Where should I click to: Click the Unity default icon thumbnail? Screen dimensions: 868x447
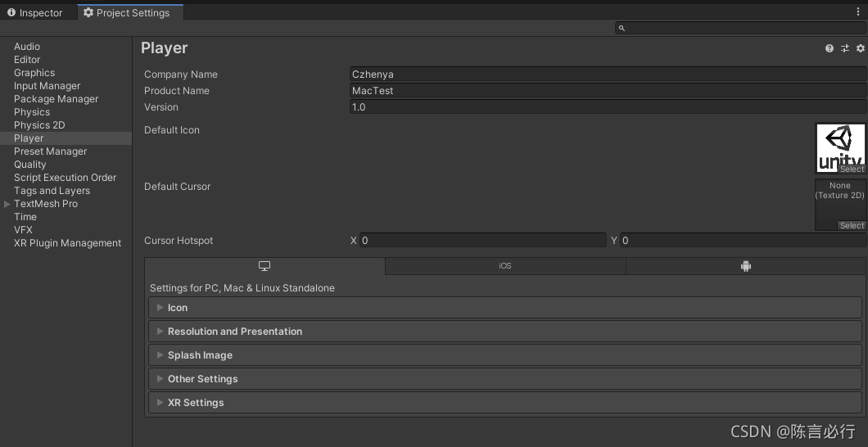[x=840, y=144]
